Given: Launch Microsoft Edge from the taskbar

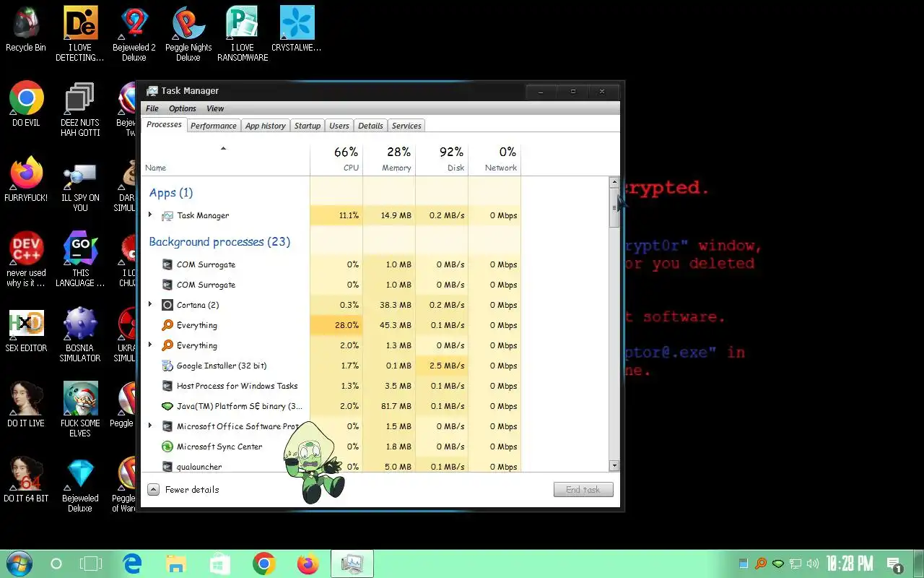Looking at the screenshot, I should click(x=132, y=564).
